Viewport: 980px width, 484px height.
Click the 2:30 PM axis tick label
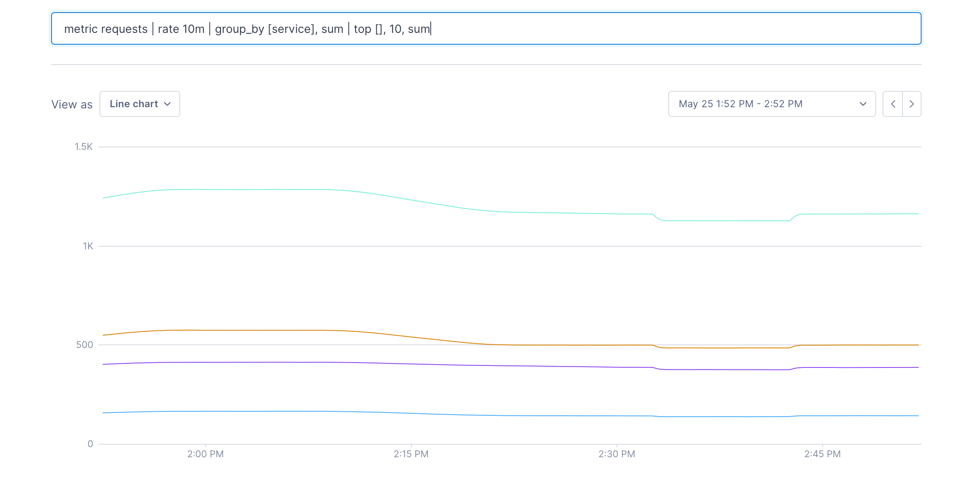(x=617, y=454)
